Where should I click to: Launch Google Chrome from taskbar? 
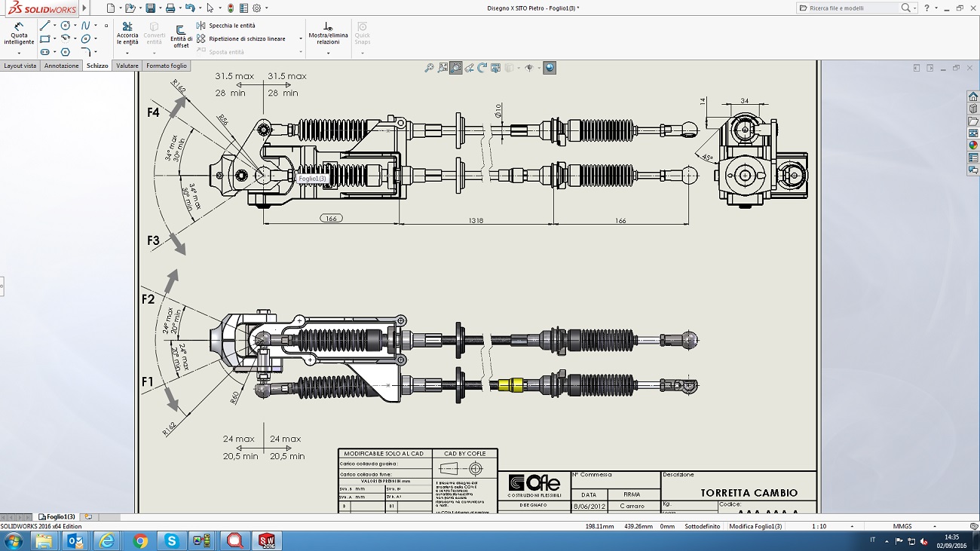(140, 541)
